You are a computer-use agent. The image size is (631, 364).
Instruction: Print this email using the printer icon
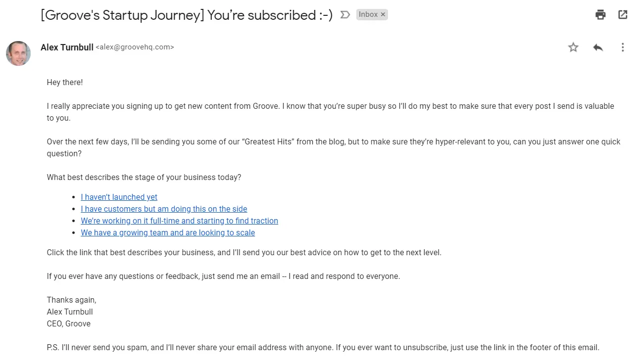tap(600, 14)
